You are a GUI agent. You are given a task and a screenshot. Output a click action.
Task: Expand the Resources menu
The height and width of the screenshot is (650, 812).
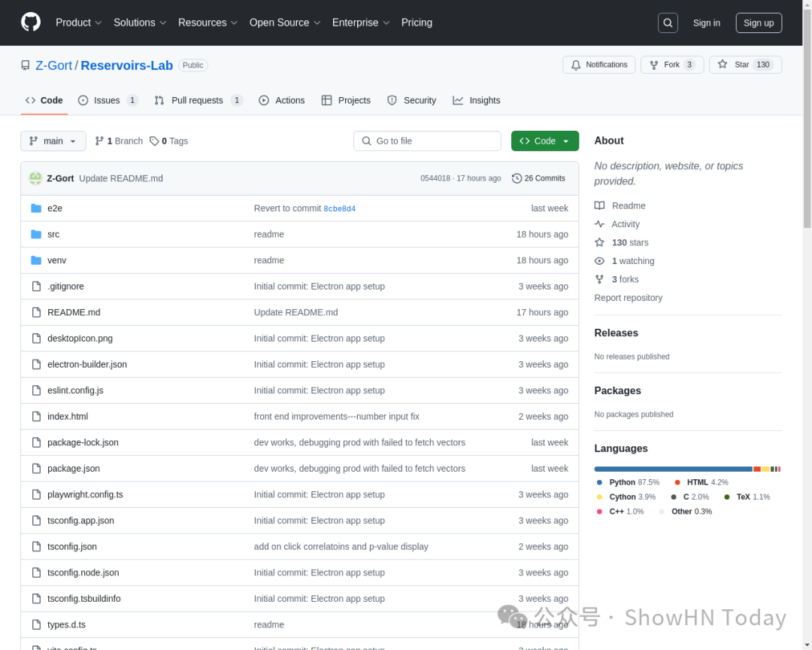click(208, 23)
